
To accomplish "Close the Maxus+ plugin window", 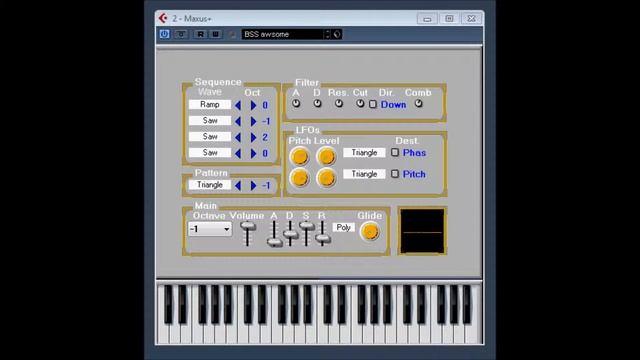I will [471, 19].
